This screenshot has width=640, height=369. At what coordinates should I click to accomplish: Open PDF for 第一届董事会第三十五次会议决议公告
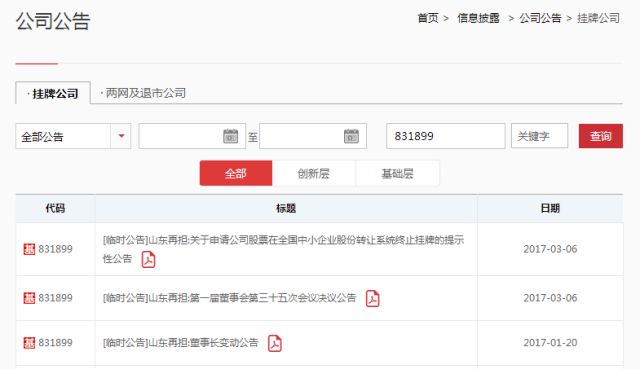372,298
